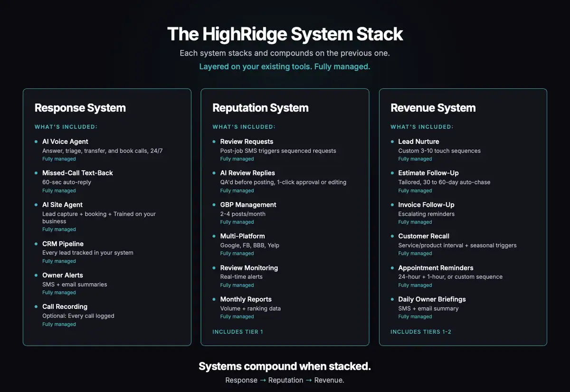The width and height of the screenshot is (570, 392).
Task: Click "Every lead tracked in your system"
Action: pos(88,253)
